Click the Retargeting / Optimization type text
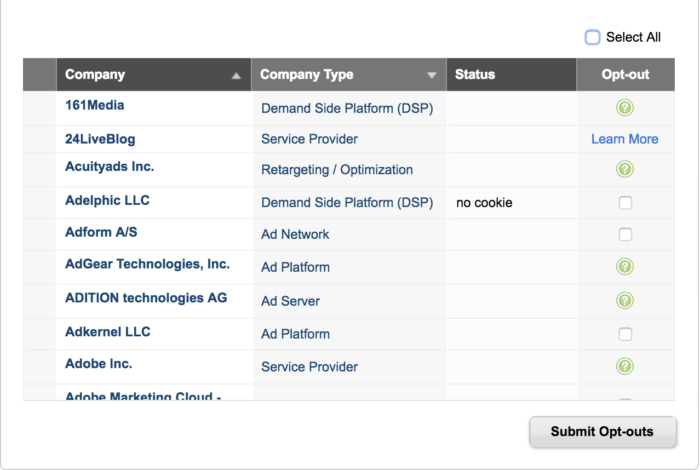 coord(337,170)
